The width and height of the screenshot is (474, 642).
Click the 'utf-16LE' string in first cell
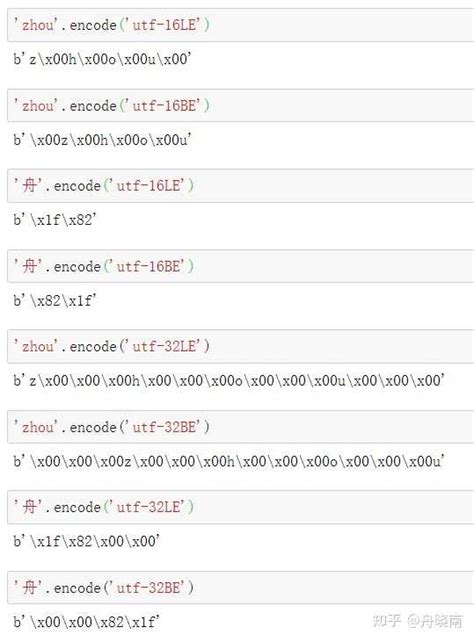tap(165, 25)
